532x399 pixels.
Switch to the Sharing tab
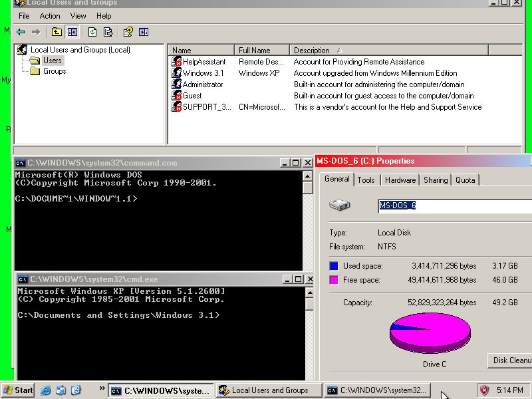pos(436,180)
